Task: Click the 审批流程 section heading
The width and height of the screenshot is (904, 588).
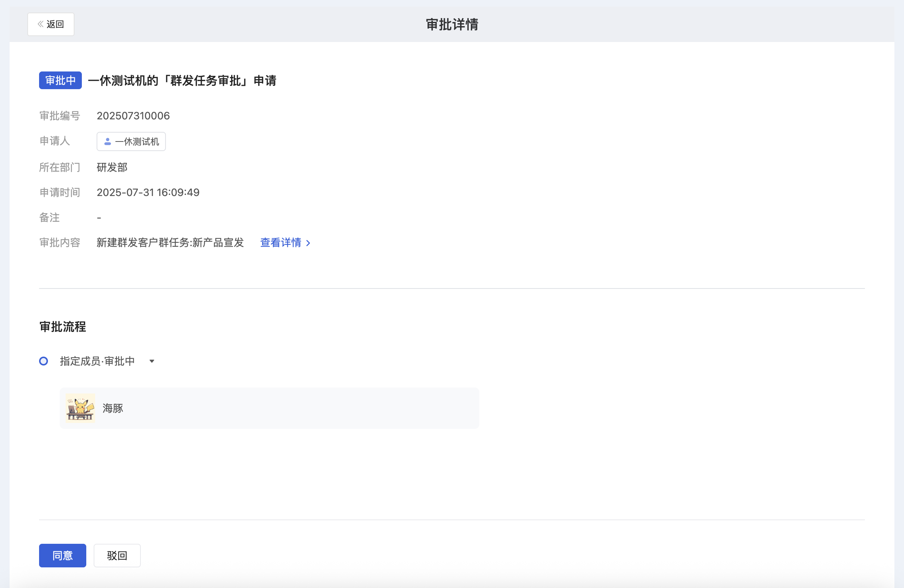Action: tap(63, 326)
